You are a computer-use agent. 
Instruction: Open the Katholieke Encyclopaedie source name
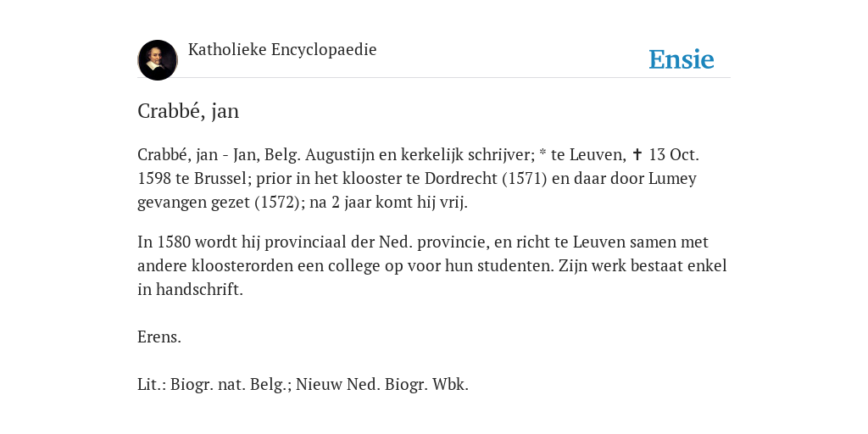[x=282, y=50]
